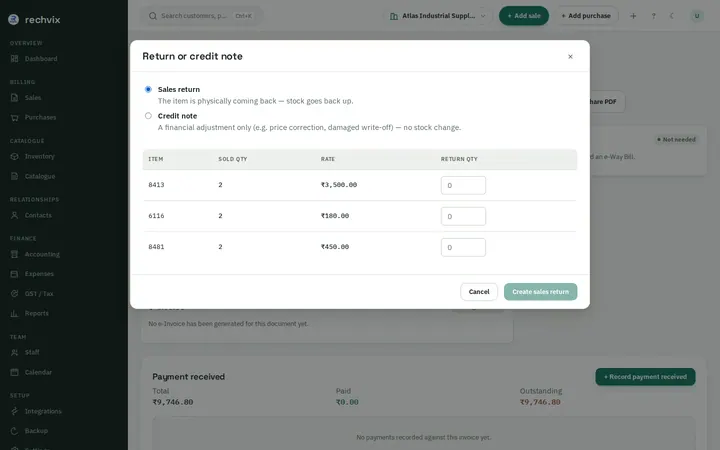Click the Outstanding ₹9,746.80 amount

(540, 402)
